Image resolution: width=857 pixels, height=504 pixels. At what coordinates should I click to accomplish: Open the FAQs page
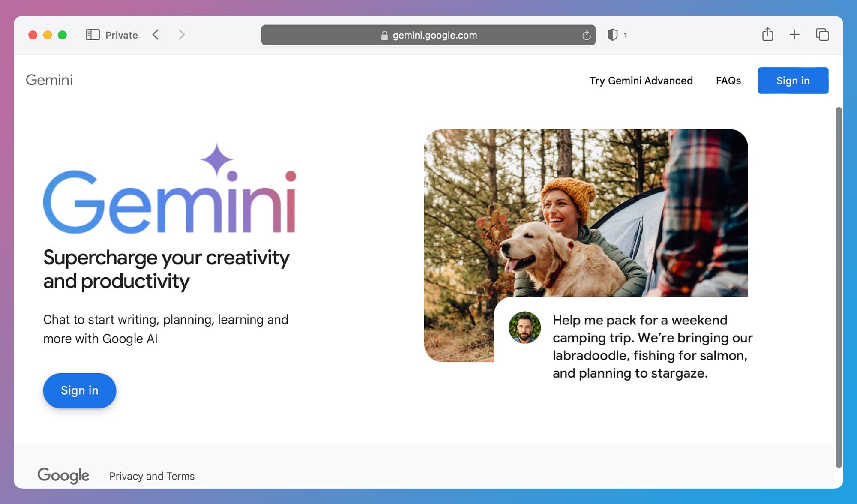(728, 81)
